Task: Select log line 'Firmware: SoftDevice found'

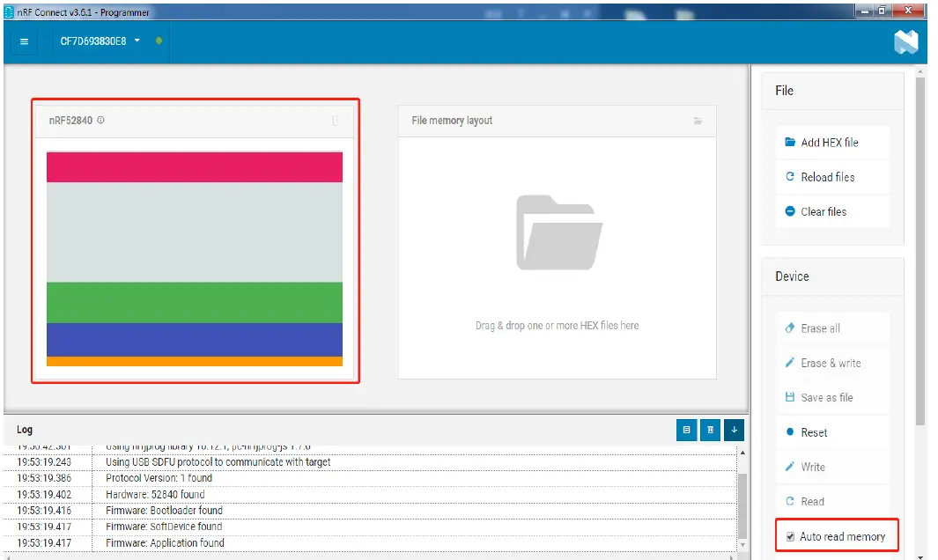Action: (370, 527)
